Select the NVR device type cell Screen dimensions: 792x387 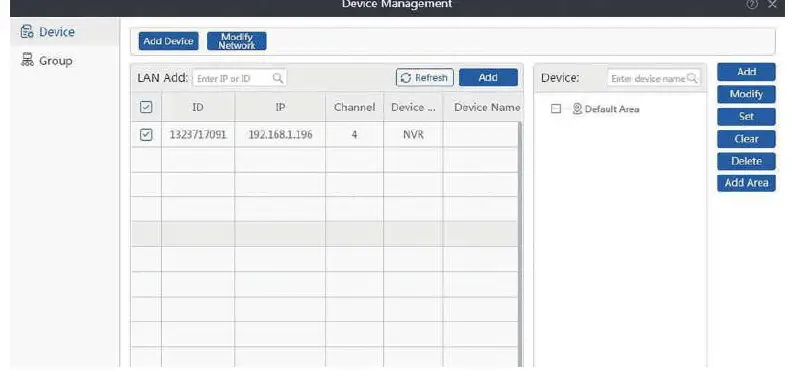414,135
